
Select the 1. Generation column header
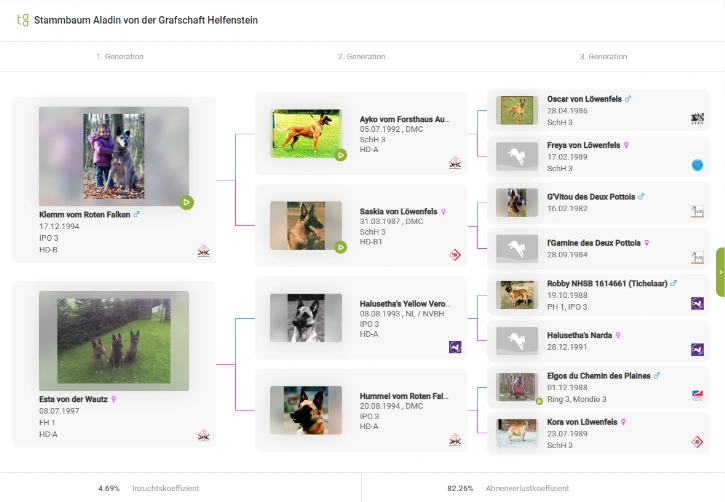(120, 57)
